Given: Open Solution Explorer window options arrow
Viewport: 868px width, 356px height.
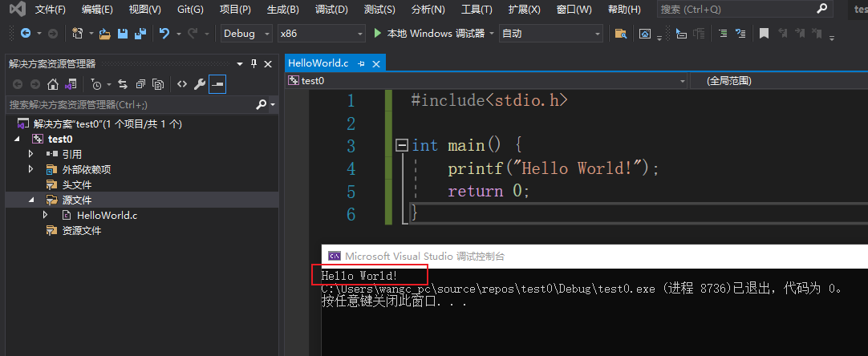Looking at the screenshot, I should [240, 63].
